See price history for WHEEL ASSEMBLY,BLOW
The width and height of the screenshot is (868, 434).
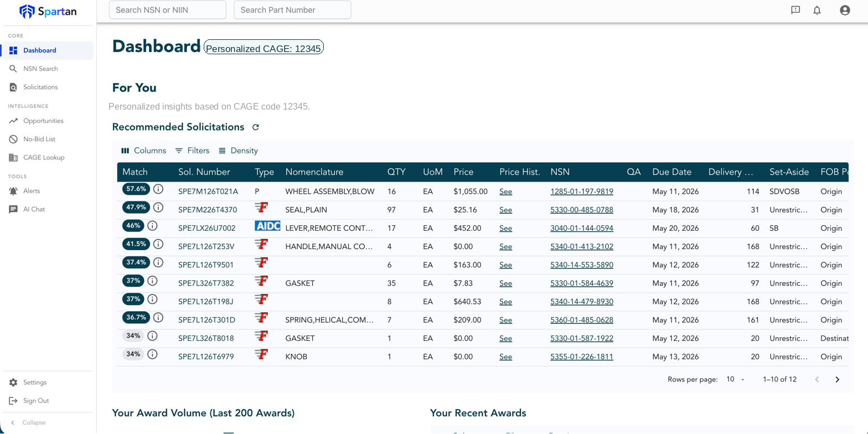point(505,192)
